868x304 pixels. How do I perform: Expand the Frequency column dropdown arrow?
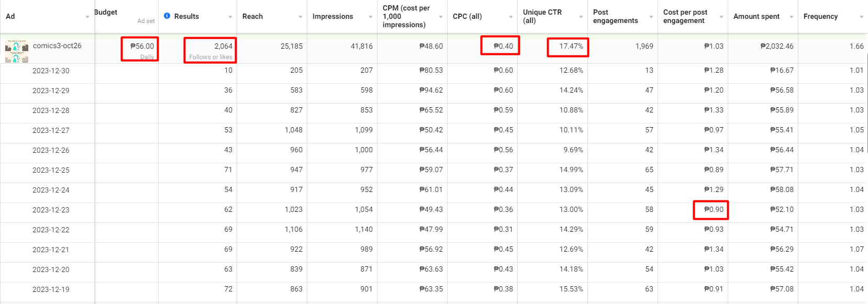(862, 17)
